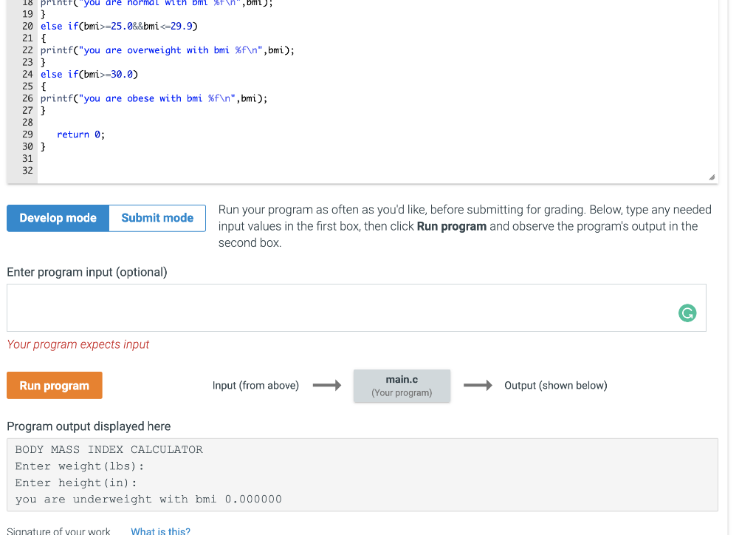Click the "Your program expects input" warning
The height and width of the screenshot is (535, 756).
78,344
